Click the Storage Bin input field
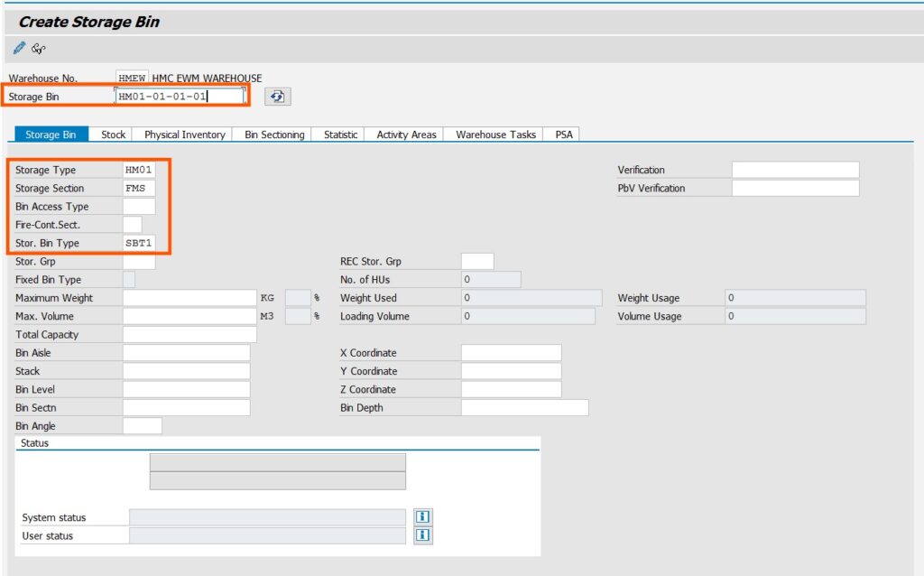This screenshot has height=576, width=924. coord(180,96)
